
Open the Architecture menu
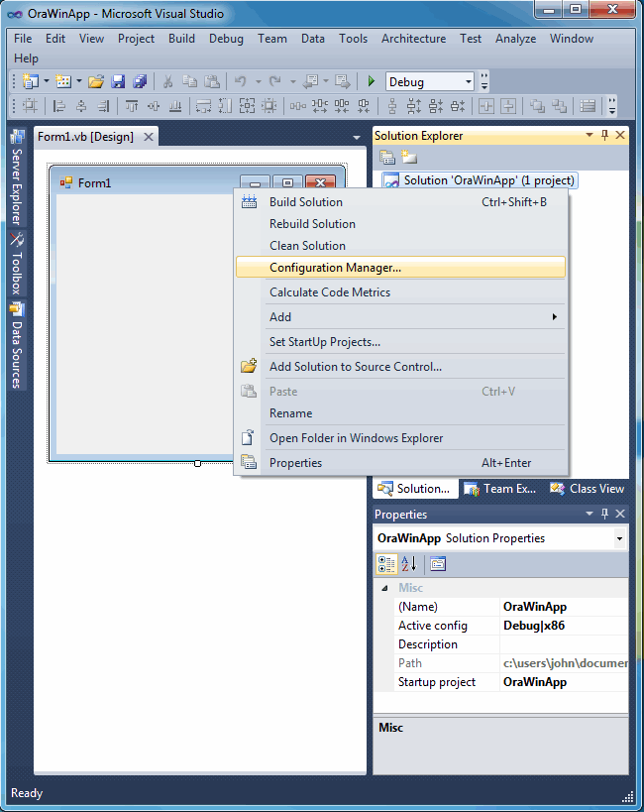click(x=413, y=39)
